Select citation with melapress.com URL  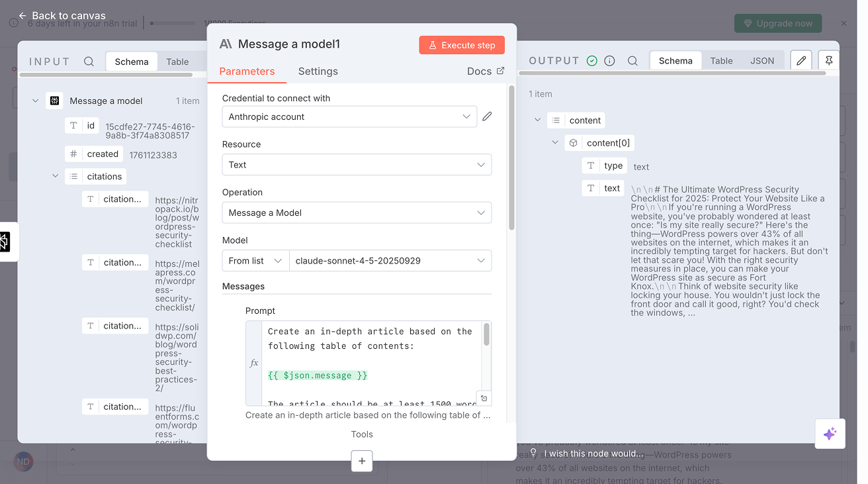115,262
